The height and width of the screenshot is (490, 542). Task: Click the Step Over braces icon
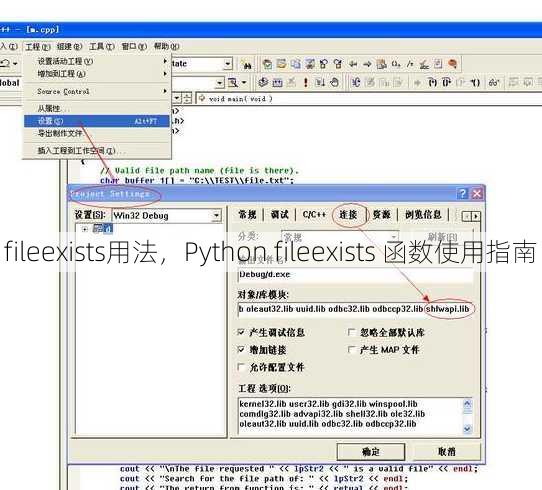(x=447, y=82)
